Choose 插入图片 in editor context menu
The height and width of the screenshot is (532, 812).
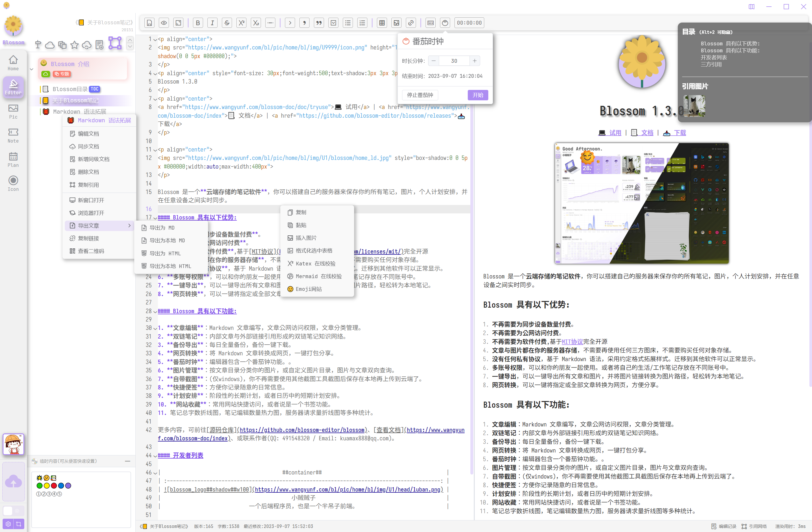click(306, 238)
